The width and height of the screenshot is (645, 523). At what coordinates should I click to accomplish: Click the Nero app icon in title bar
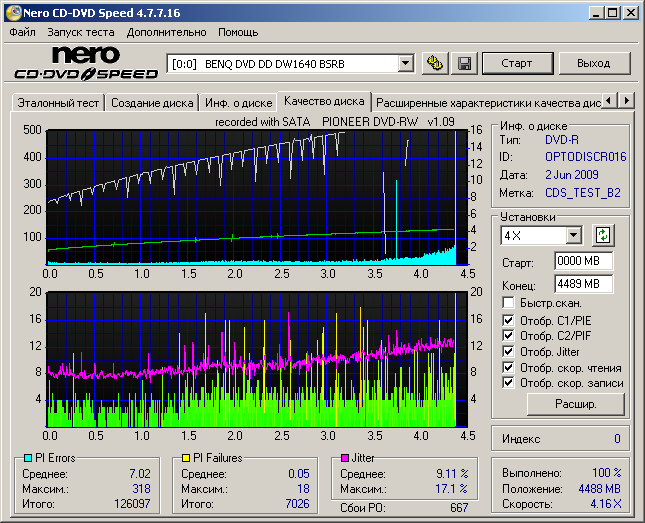click(12, 13)
